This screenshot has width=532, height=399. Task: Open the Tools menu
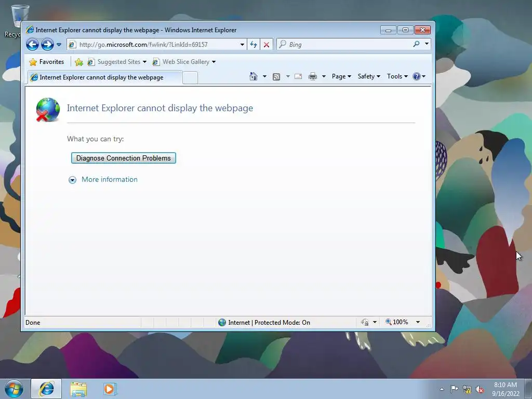[397, 76]
